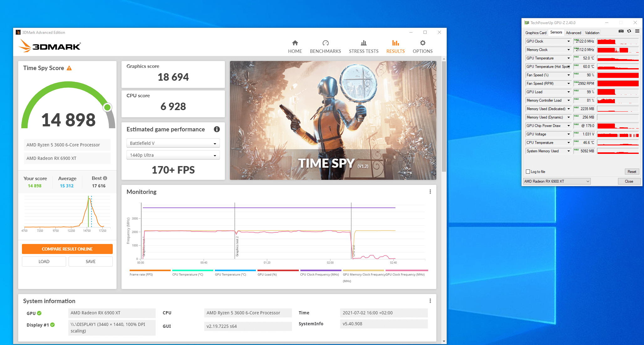Select the Sensors tab in GPU-Z

point(556,32)
